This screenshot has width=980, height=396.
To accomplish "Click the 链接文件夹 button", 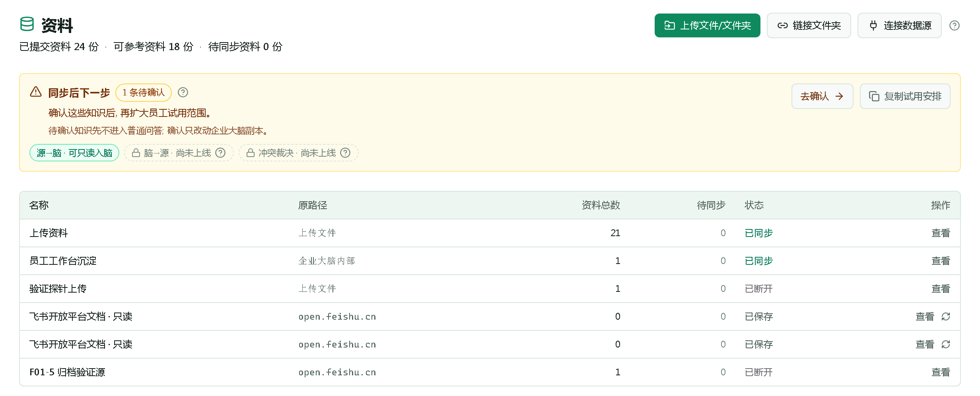I will click(x=809, y=25).
